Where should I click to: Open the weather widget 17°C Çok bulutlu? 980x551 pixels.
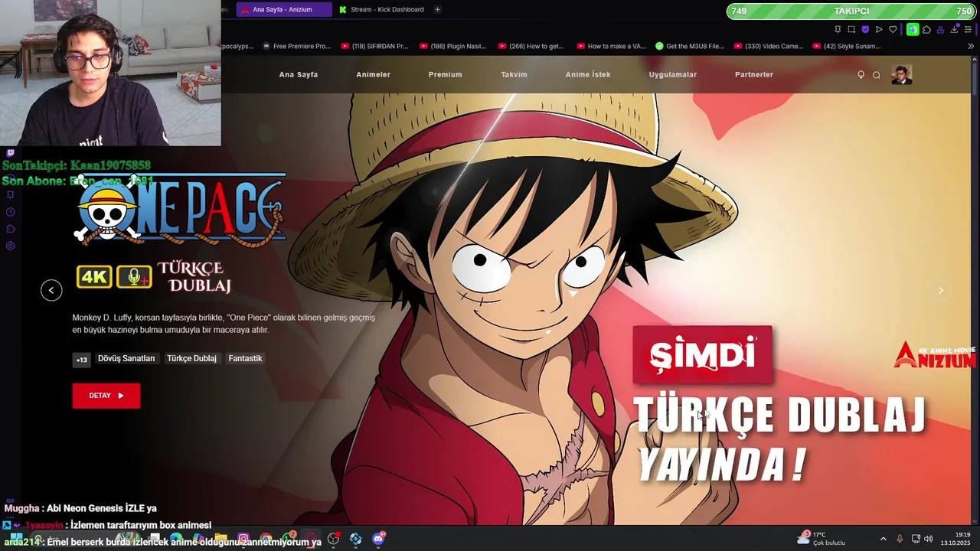tap(821, 539)
